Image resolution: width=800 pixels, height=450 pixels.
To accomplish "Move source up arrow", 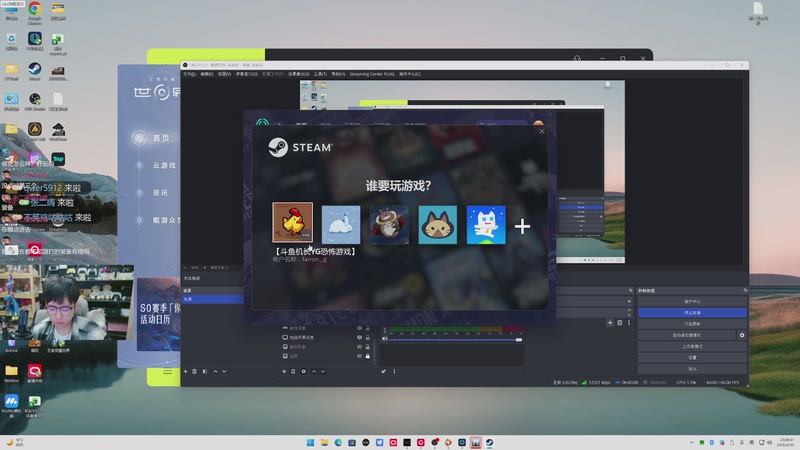I will click(314, 371).
